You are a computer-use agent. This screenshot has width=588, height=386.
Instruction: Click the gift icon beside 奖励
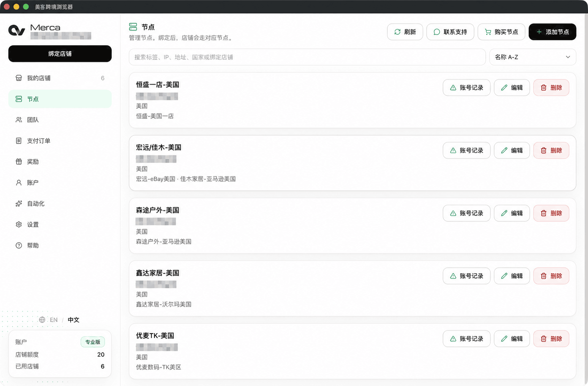[x=19, y=161]
